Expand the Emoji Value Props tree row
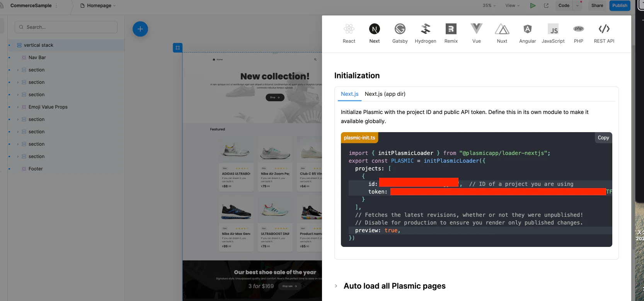This screenshot has height=301, width=644. [x=18, y=107]
